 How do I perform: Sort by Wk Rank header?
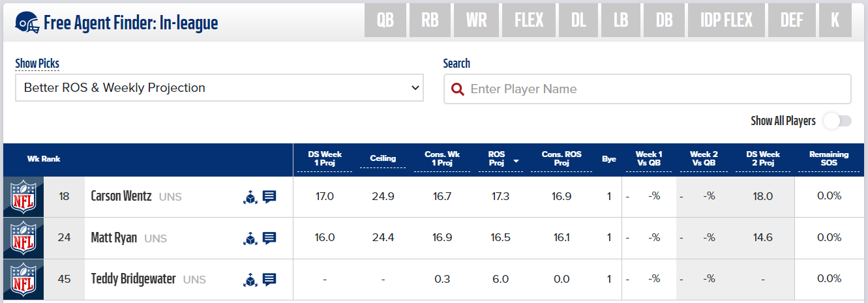43,159
